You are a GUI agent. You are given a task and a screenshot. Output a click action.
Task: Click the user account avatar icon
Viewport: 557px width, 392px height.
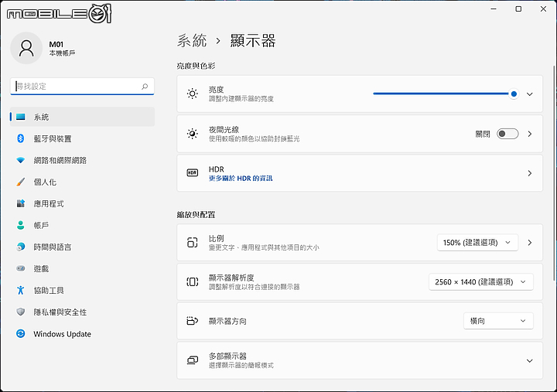[26, 48]
